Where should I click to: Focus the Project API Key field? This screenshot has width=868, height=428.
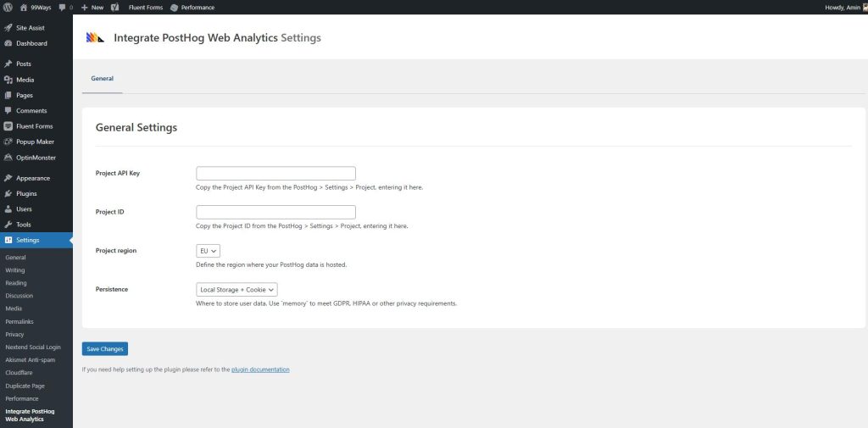(x=275, y=173)
